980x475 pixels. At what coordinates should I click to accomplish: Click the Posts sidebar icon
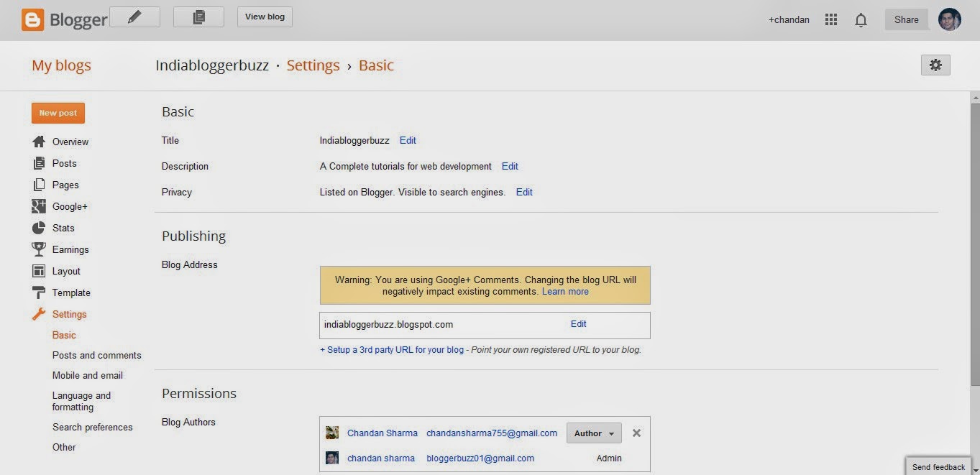coord(39,163)
